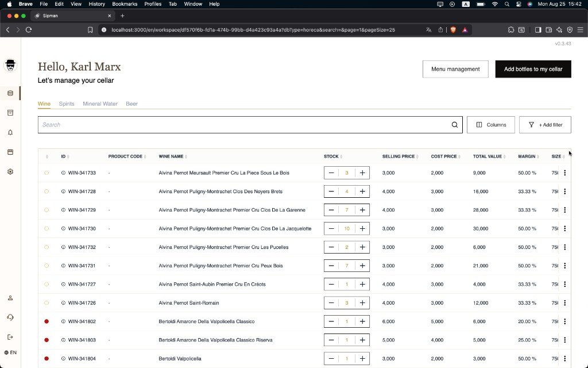Screen dimensions: 588x368
Task: Open notifications bell in sidebar
Action: pos(10,132)
